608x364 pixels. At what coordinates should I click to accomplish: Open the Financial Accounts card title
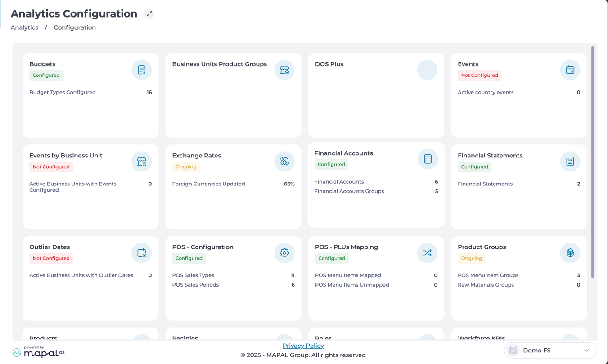tap(344, 153)
